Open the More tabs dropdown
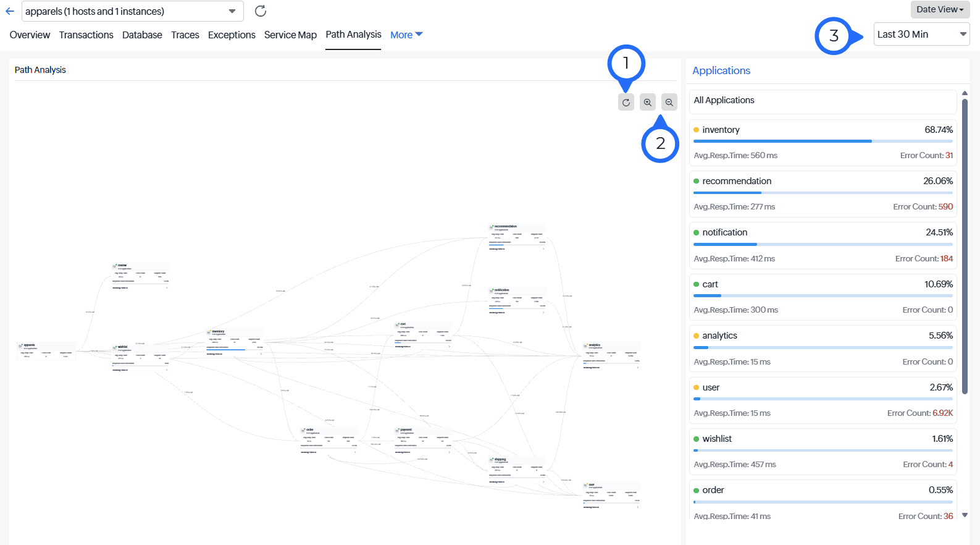This screenshot has width=980, height=545. pyautogui.click(x=406, y=35)
